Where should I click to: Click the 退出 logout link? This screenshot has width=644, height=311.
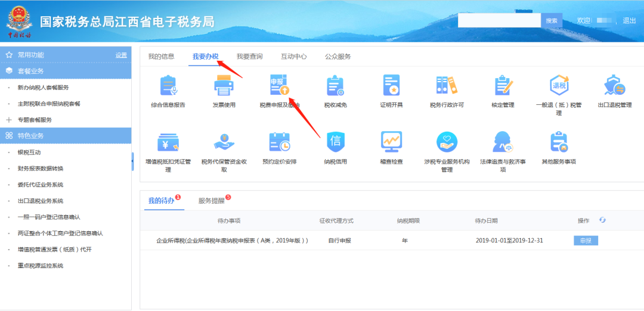629,20
